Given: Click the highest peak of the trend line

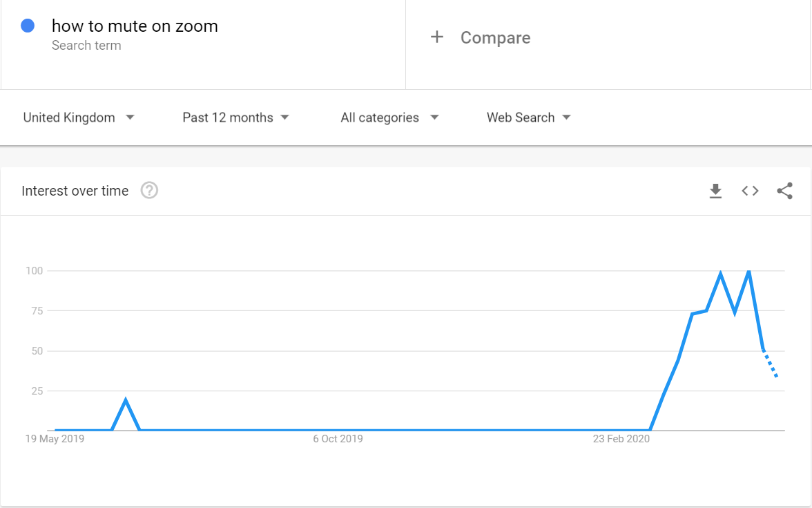Looking at the screenshot, I should click(x=748, y=272).
